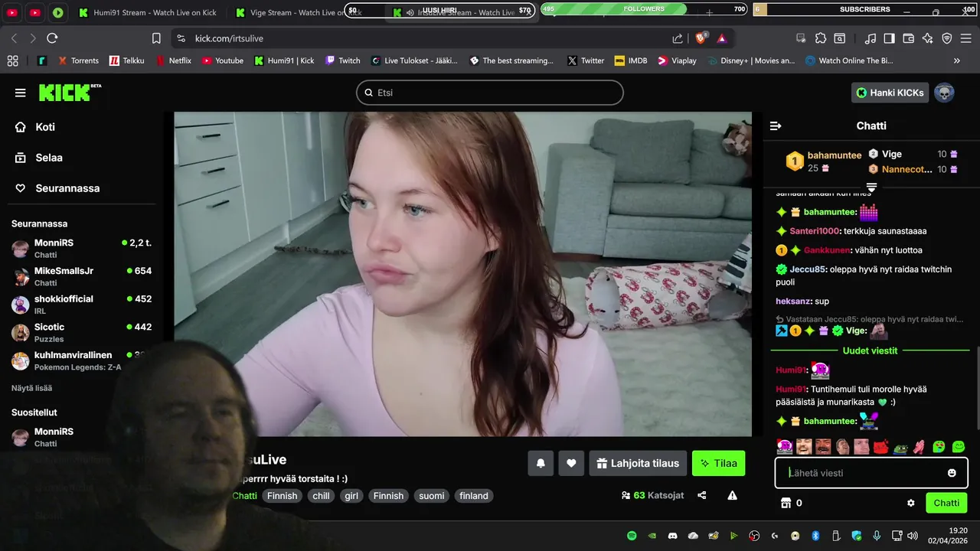Viewport: 980px width, 551px height.
Task: Expand hidden bookmarks chevron
Action: [x=956, y=60]
